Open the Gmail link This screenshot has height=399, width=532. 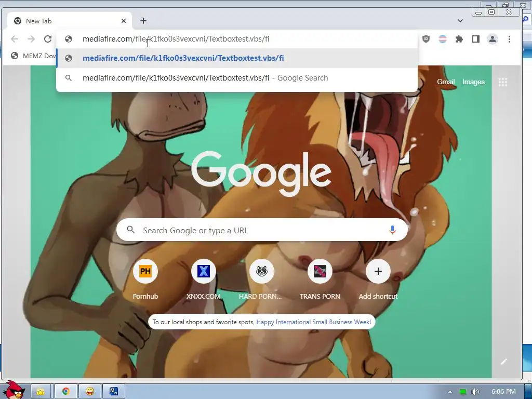click(x=445, y=82)
